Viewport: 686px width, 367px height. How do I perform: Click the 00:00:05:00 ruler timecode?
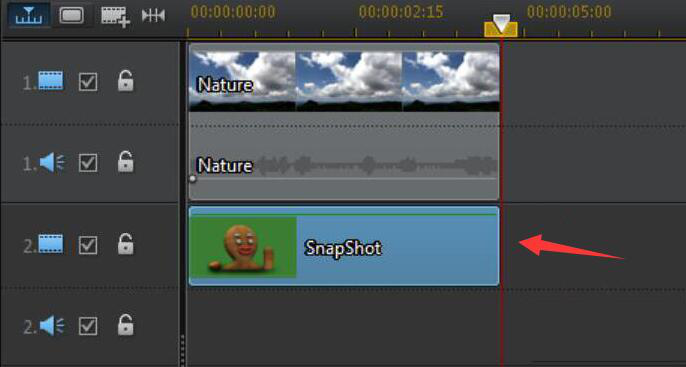tap(569, 12)
